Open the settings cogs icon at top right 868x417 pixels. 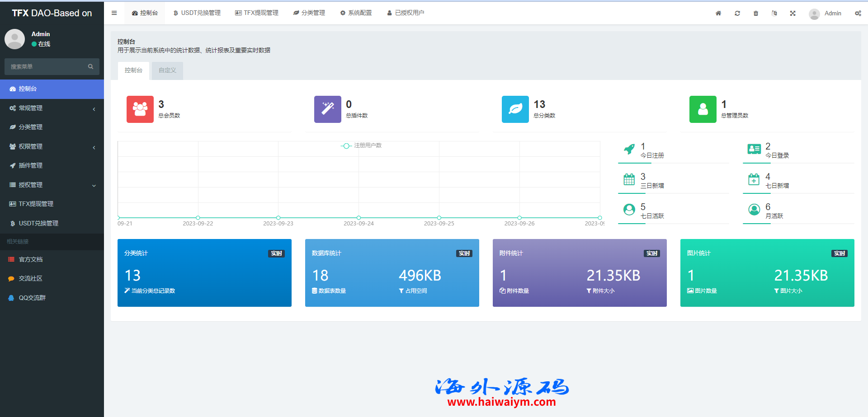click(x=858, y=13)
